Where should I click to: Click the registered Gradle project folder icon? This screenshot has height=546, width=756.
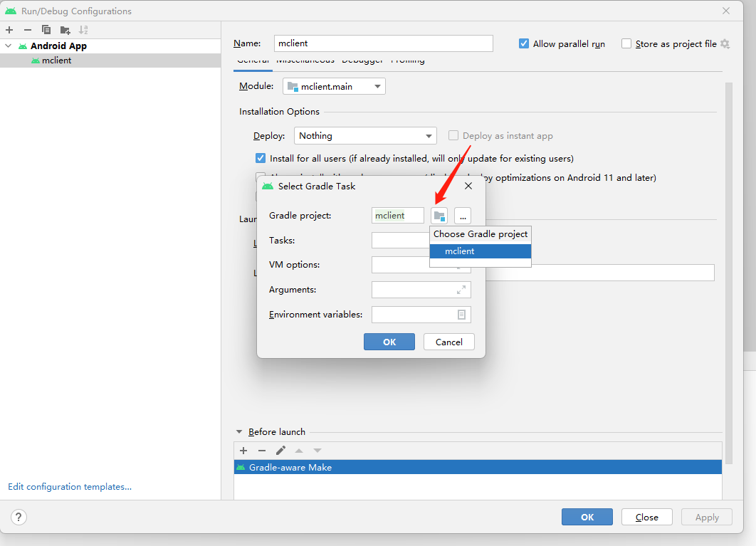[439, 216]
